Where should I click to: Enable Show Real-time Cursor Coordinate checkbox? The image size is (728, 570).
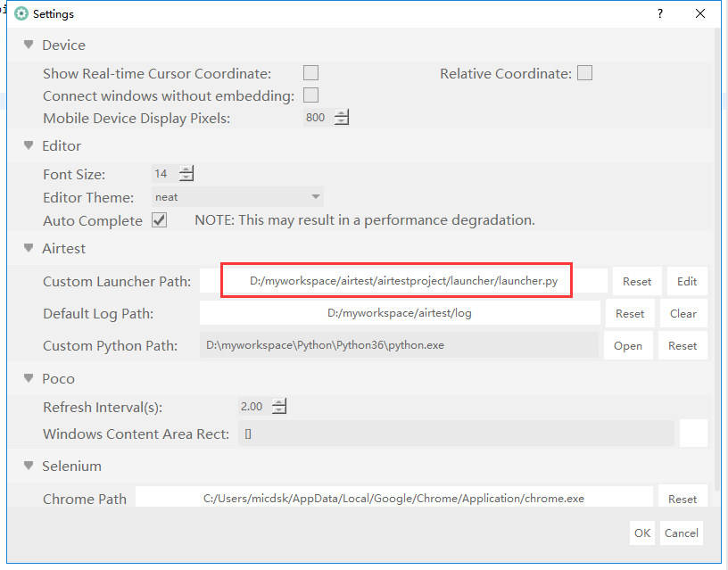[x=310, y=73]
